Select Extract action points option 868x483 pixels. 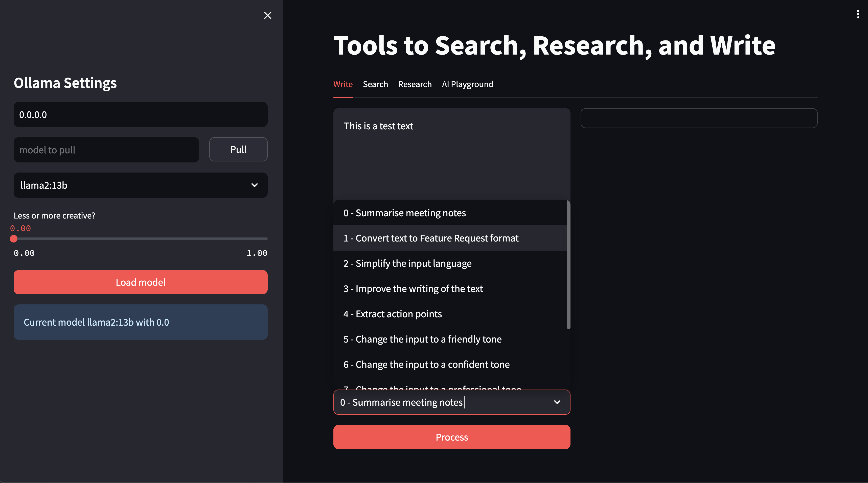392,314
